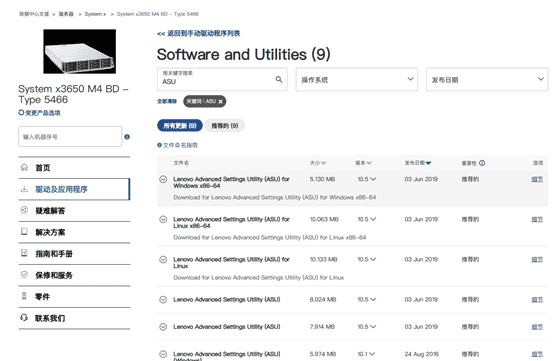Open details link for 5.974 MB row
554x361 pixels.
537,354
